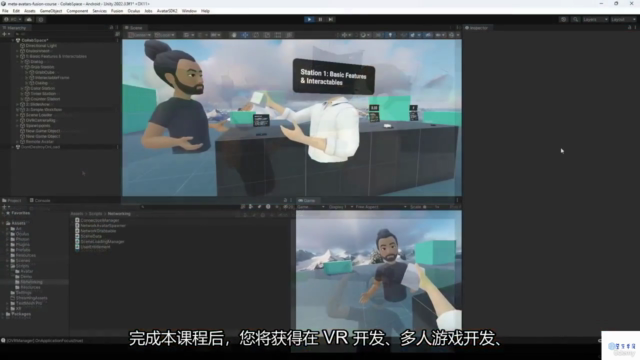Viewport: 640px width, 360px height.
Task: Click the search icon in top toolbar
Action: coord(575,19)
